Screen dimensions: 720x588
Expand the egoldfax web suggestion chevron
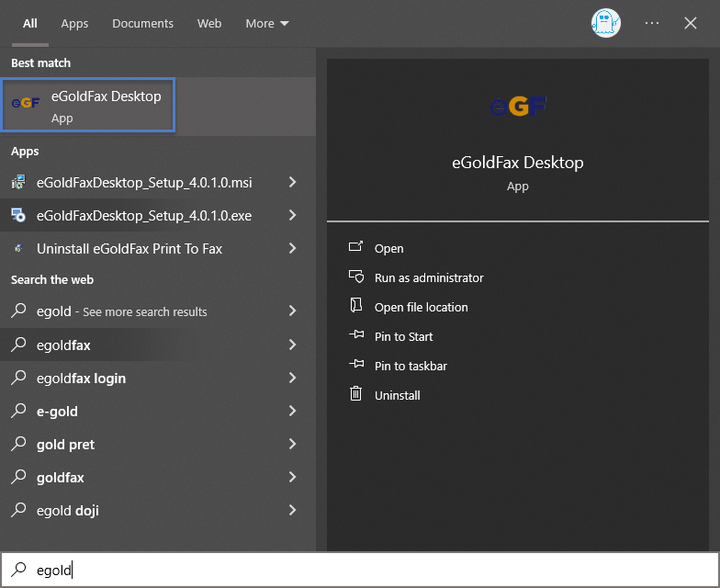(x=292, y=345)
